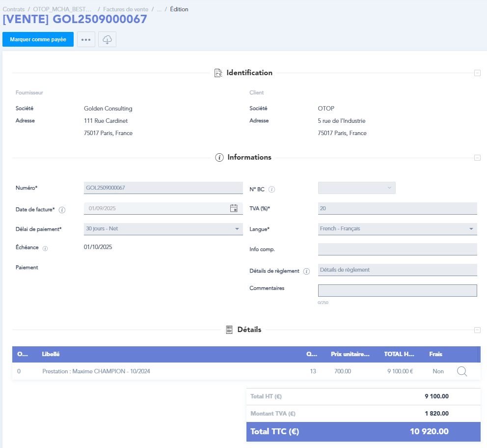The height and width of the screenshot is (448, 487).
Task: Click info icon next to N° BC
Action: click(x=271, y=190)
